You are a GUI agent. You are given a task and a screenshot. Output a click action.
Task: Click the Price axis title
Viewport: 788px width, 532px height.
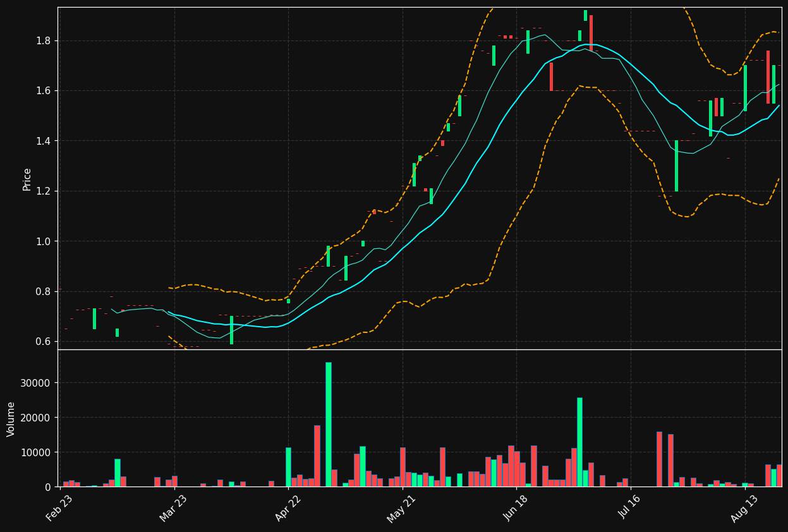(27, 179)
